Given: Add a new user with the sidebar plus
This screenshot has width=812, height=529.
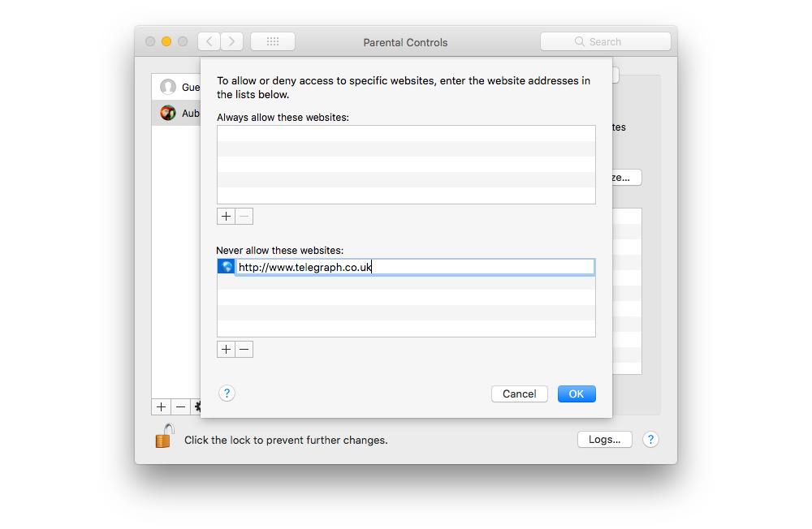Looking at the screenshot, I should (x=161, y=406).
